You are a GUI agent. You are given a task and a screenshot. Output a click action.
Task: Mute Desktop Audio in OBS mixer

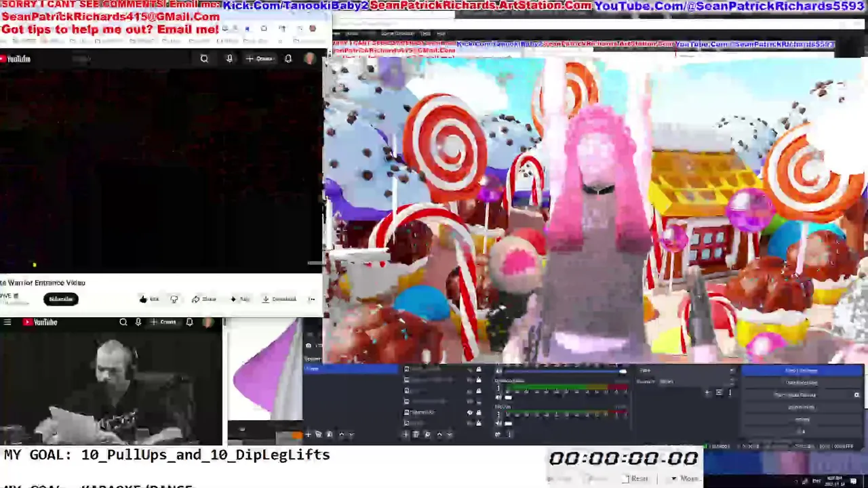click(498, 397)
